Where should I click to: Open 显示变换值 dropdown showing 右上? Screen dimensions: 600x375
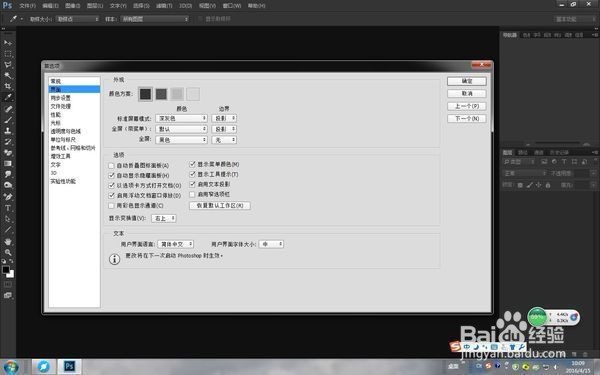(x=164, y=218)
